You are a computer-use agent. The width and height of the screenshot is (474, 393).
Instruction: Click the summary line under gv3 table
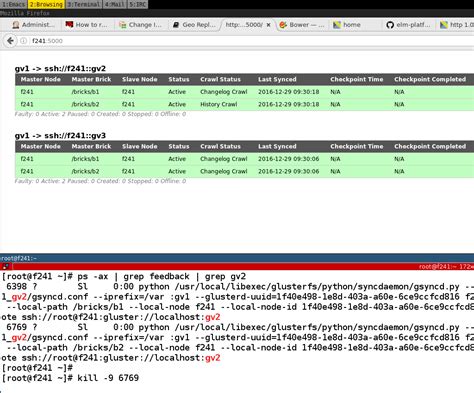tap(100, 181)
